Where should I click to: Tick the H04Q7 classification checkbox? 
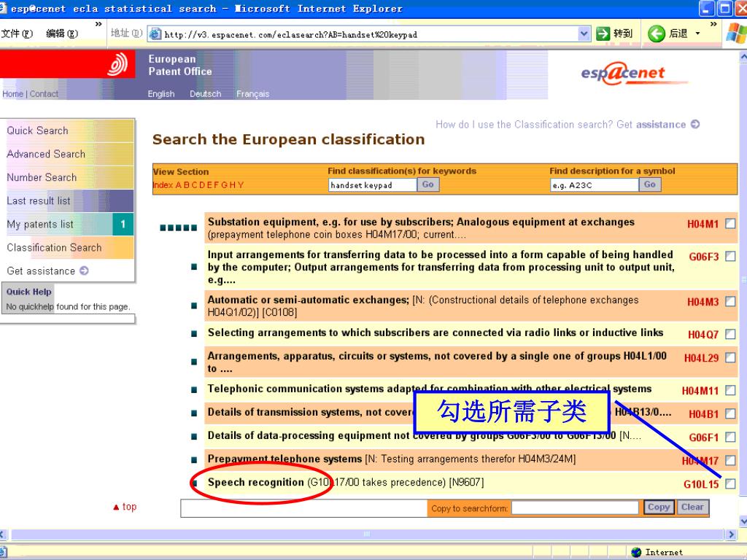click(x=729, y=334)
